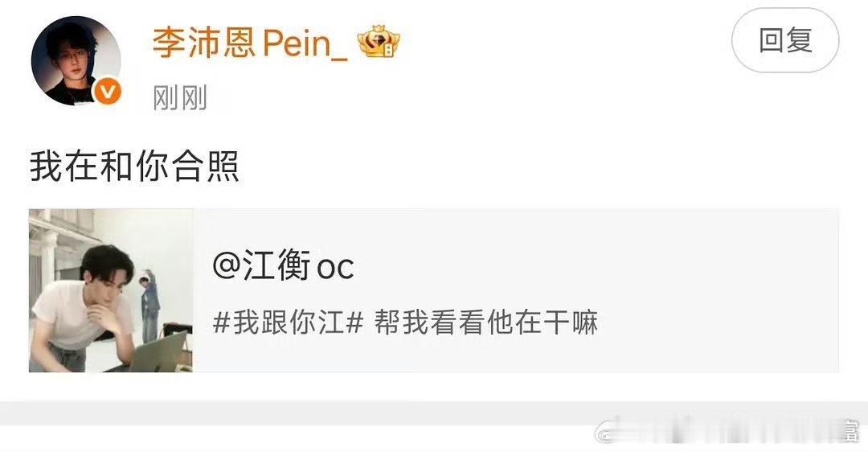Viewport: 868px width, 452px height.
Task: Tap the @ symbol before 江衡oc
Action: coord(227,267)
